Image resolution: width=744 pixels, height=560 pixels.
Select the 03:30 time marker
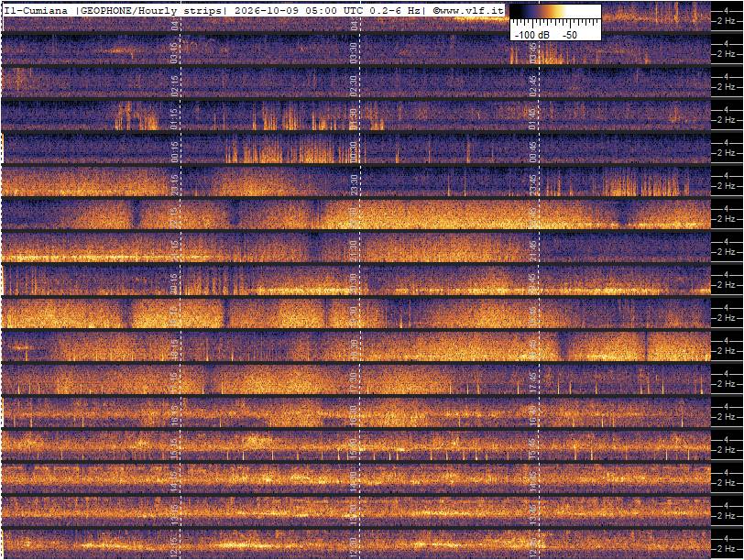pos(354,53)
